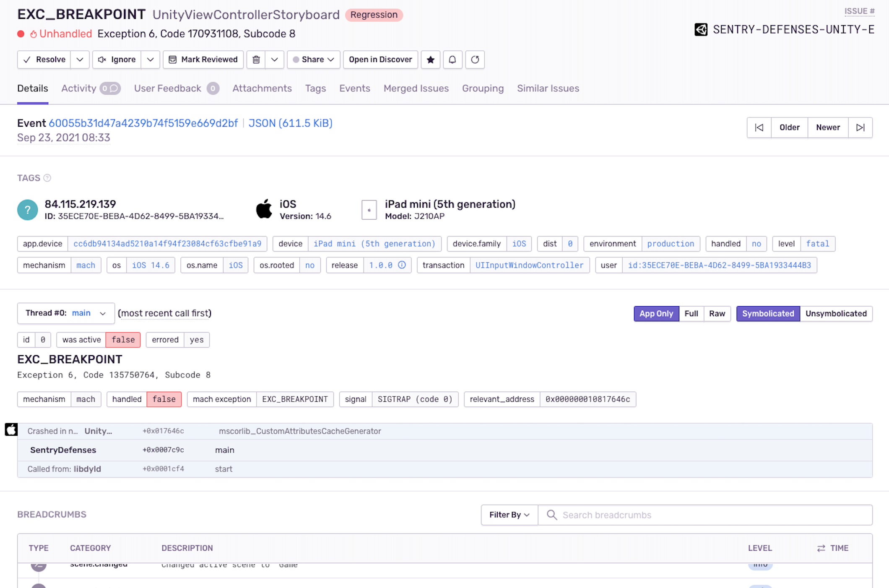The image size is (889, 588).
Task: Switch to the Events tab
Action: pyautogui.click(x=354, y=88)
